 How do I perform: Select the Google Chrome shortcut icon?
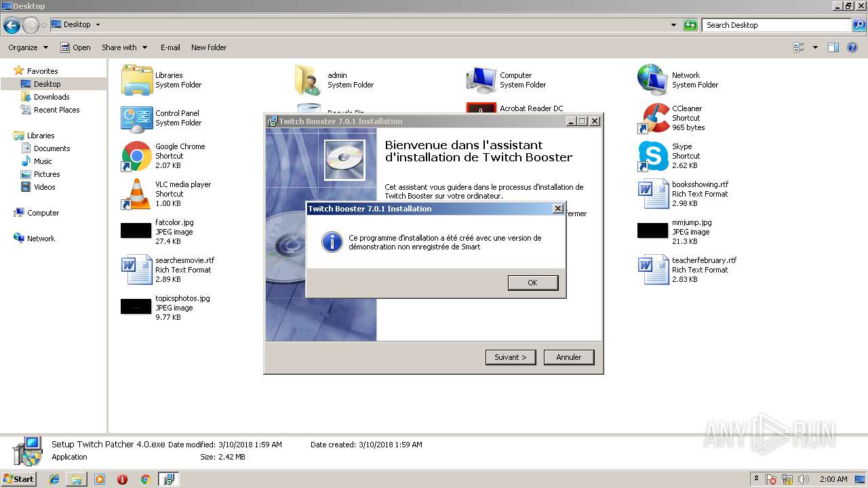[137, 156]
